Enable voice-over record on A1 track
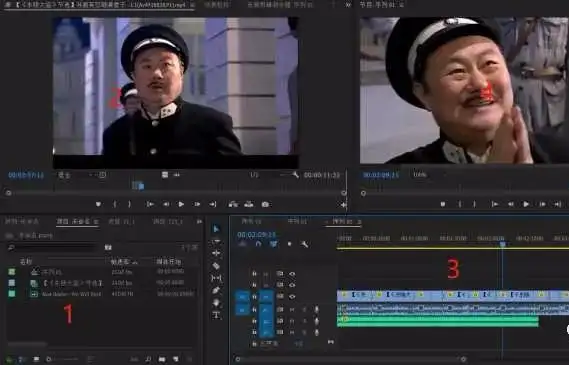Viewport: 569px width, 365px height. point(316,309)
